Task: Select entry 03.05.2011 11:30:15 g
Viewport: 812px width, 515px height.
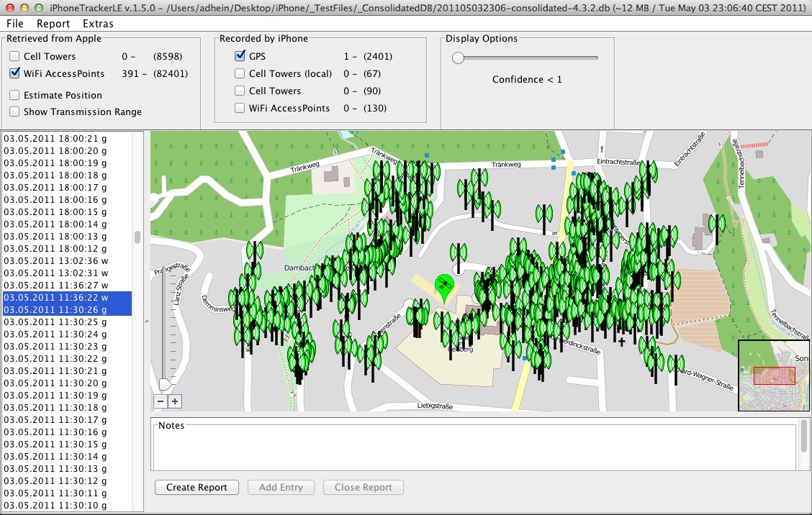Action: [x=68, y=444]
